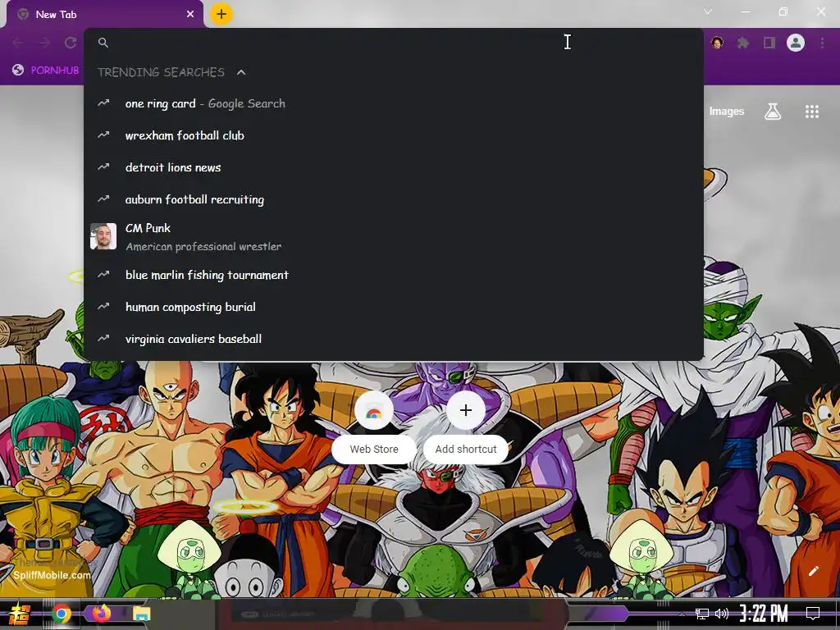Open a new tab with the plus button
Viewport: 840px width, 630px height.
point(221,14)
